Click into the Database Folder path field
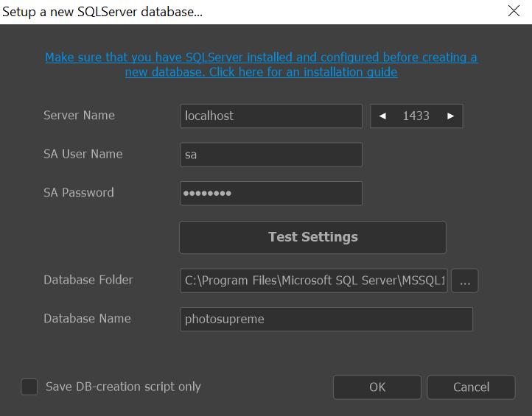 pyautogui.click(x=314, y=281)
